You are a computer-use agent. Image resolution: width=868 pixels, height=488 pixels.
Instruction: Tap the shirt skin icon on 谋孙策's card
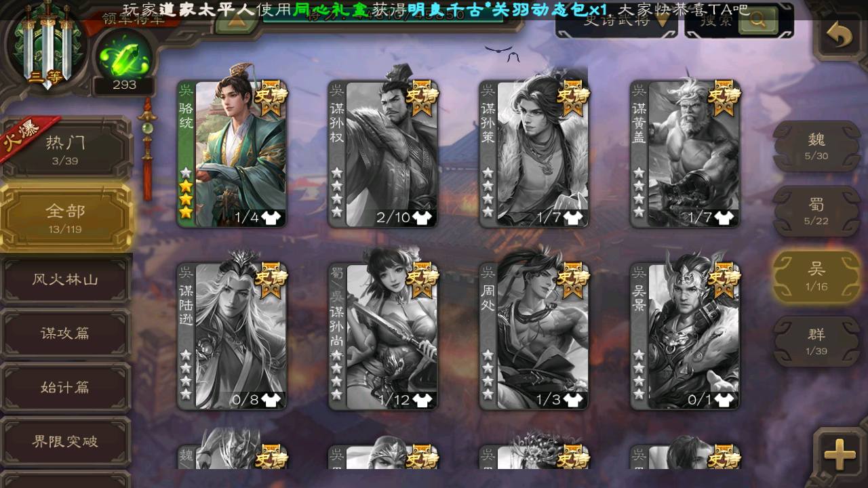(572, 218)
